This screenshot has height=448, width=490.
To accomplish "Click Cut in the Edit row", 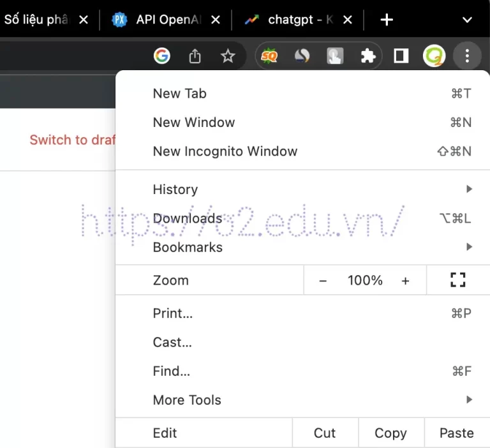I will pos(325,433).
